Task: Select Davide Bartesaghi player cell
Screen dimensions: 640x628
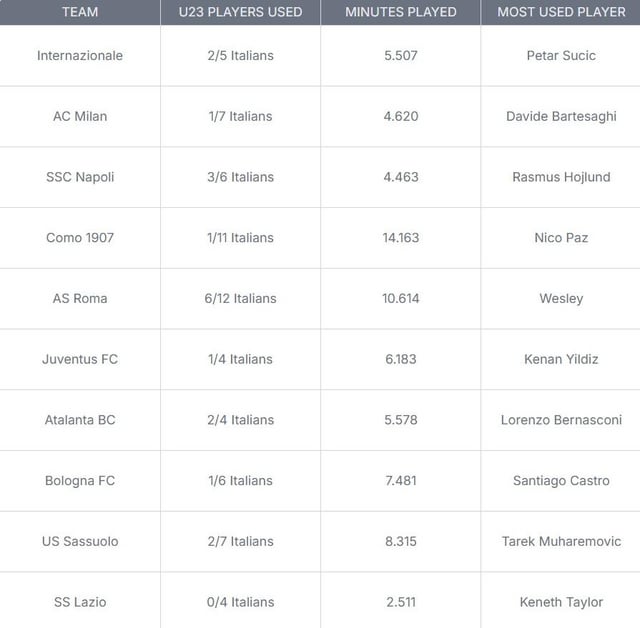Action: click(561, 116)
